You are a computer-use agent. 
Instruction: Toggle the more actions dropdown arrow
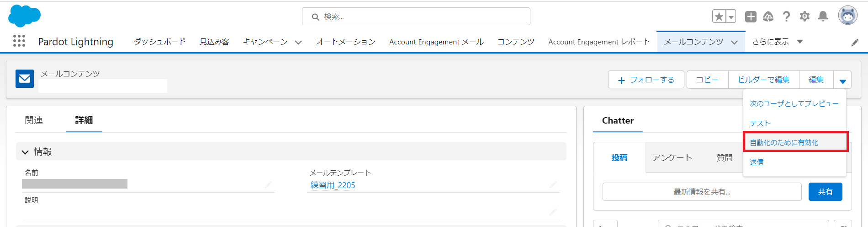tap(842, 80)
